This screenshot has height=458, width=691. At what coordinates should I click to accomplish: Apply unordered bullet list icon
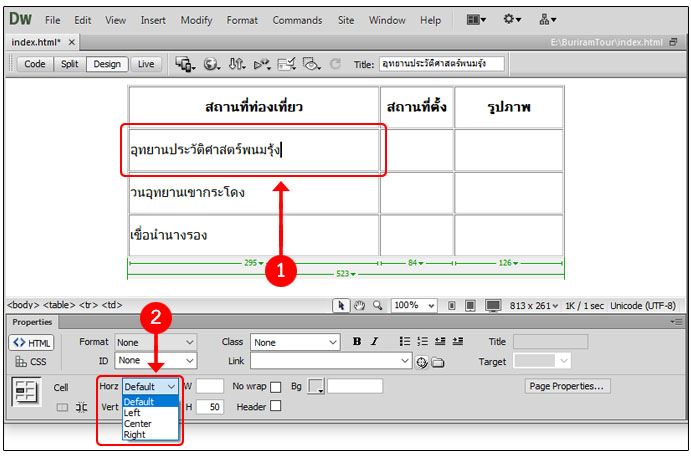(x=404, y=342)
